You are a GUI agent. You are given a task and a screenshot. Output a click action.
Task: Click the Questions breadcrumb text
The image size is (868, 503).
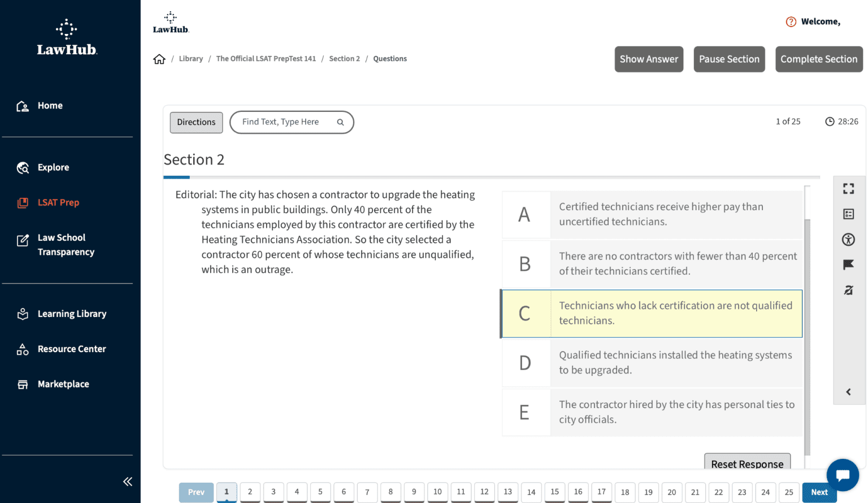pyautogui.click(x=390, y=59)
